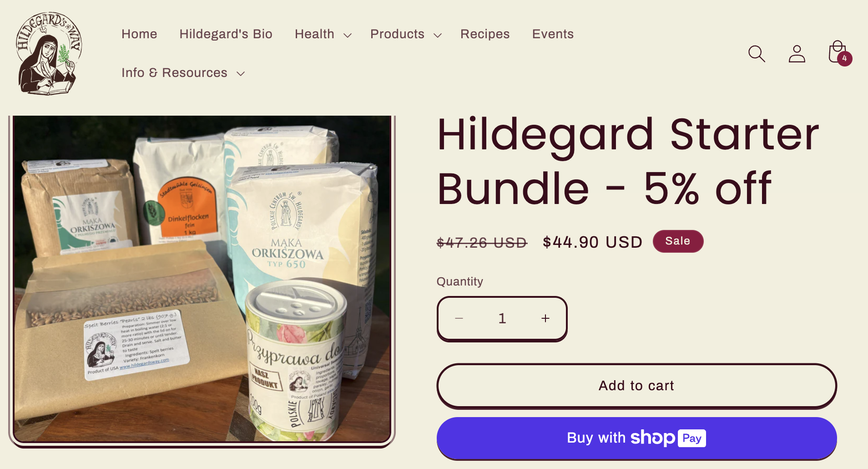Expand the Products dropdown menu
The width and height of the screenshot is (868, 469).
[406, 34]
